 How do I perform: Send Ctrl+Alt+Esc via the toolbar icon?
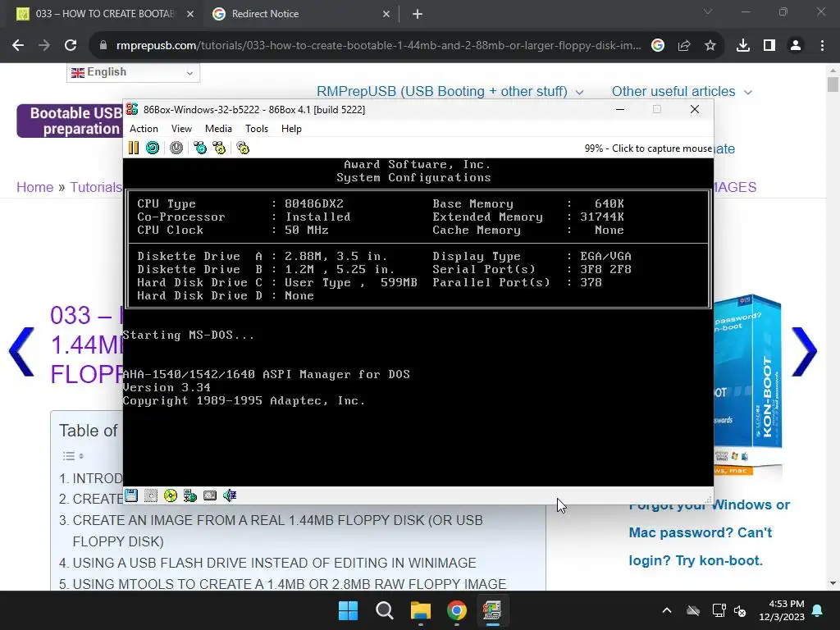219,148
